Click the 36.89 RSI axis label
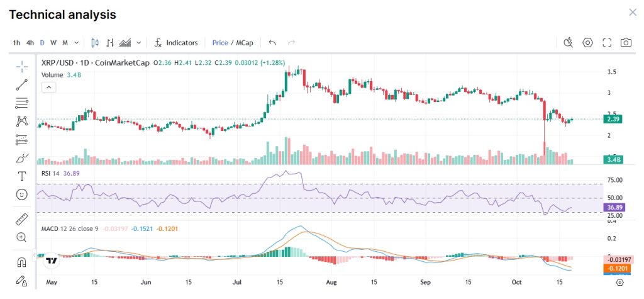Screen dimensions: 644x299 (x=614, y=207)
